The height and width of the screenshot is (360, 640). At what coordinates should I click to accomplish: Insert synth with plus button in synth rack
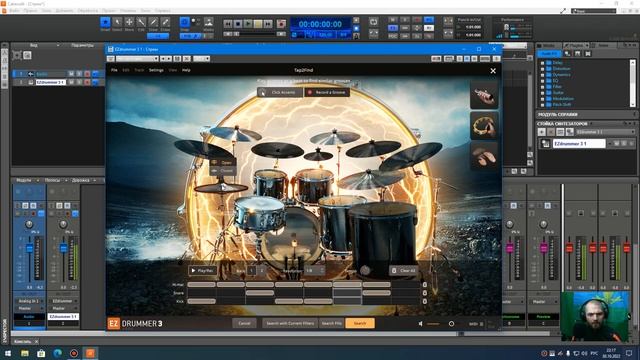(x=542, y=132)
